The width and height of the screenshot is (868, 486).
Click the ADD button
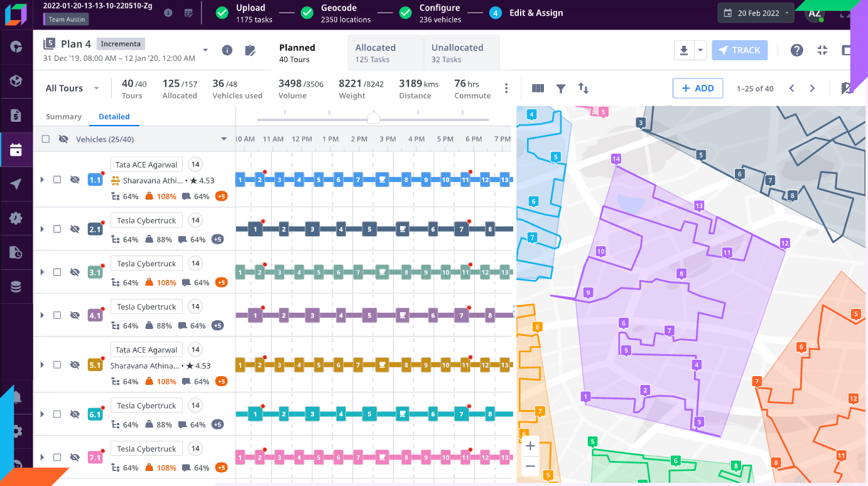point(698,88)
